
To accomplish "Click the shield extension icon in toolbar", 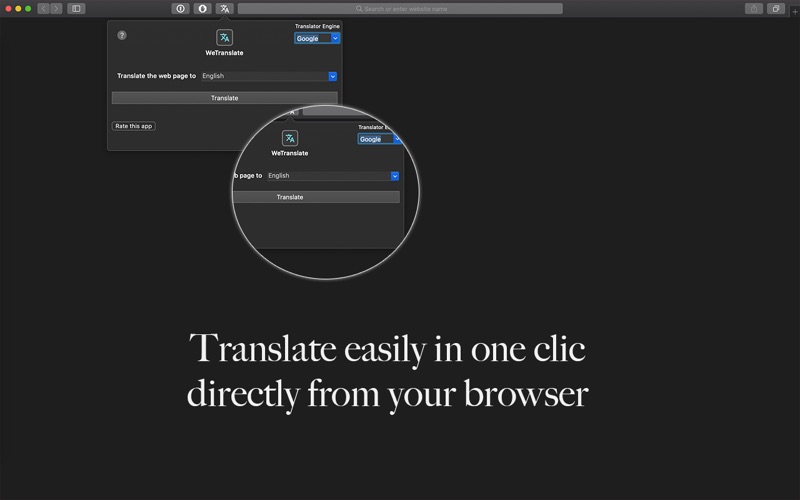I will click(x=202, y=9).
